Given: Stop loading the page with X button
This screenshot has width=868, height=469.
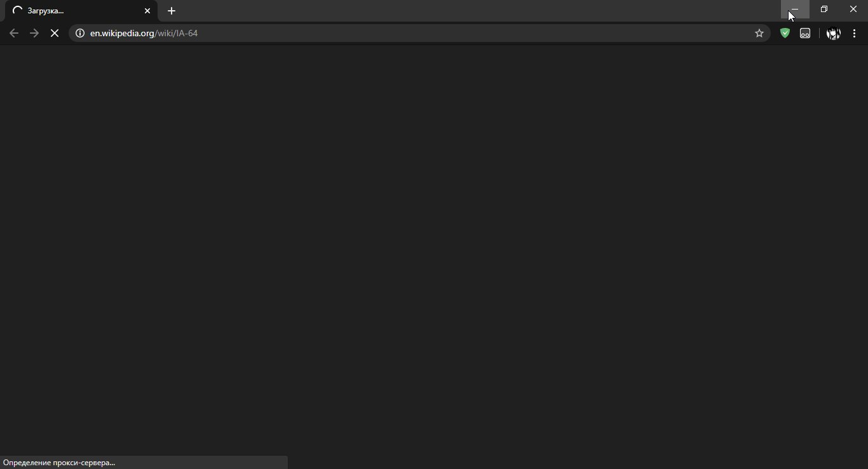Looking at the screenshot, I should coord(55,33).
